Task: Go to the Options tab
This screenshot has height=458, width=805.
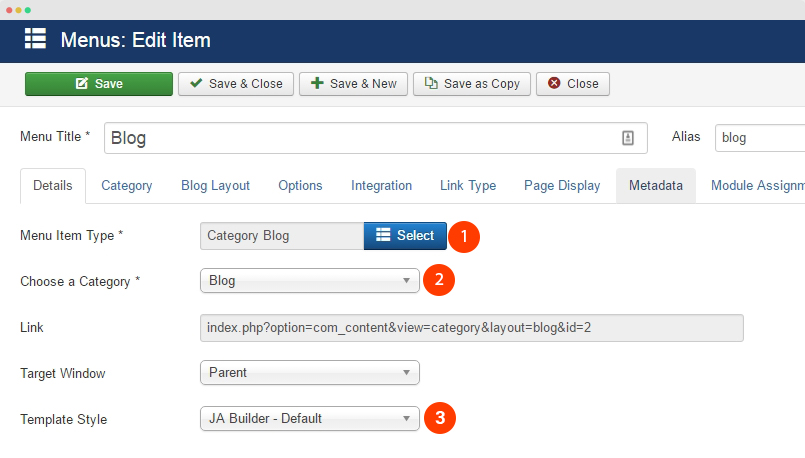Action: (300, 186)
